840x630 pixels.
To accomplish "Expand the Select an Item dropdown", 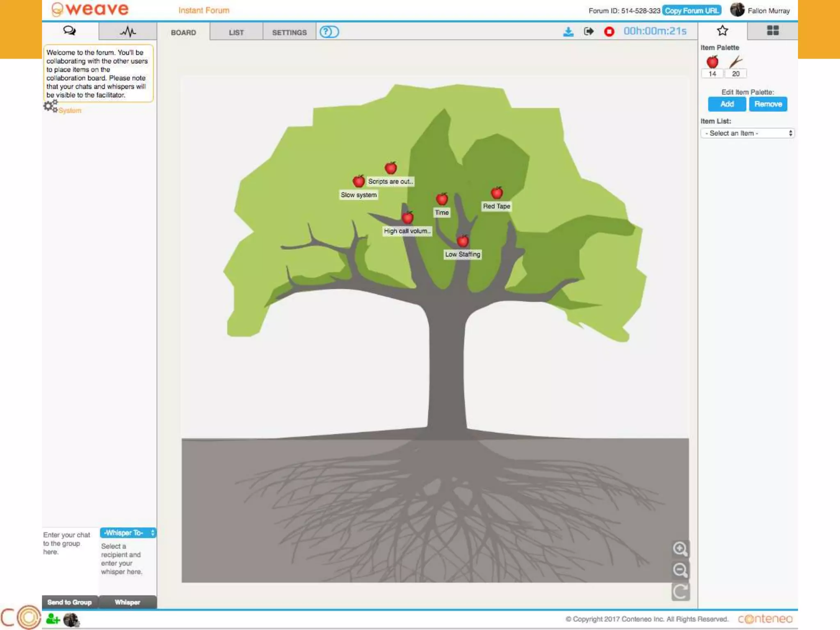I will coord(747,133).
